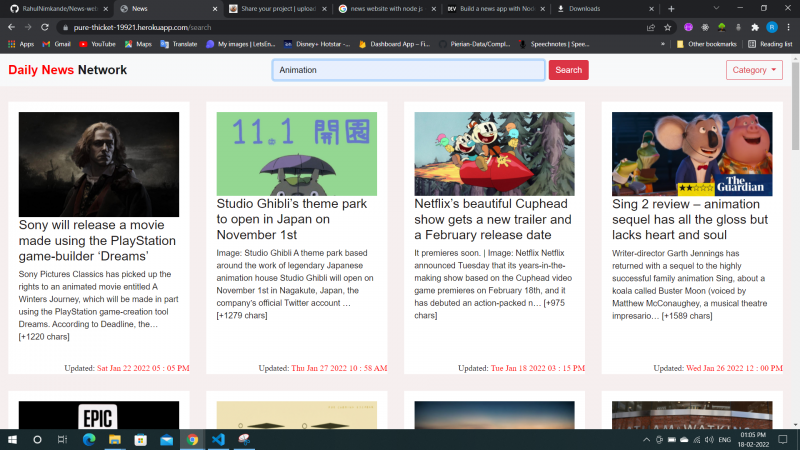Open the tab search chevron in Chrome
Screen dimensions: 800x450
[x=716, y=8]
